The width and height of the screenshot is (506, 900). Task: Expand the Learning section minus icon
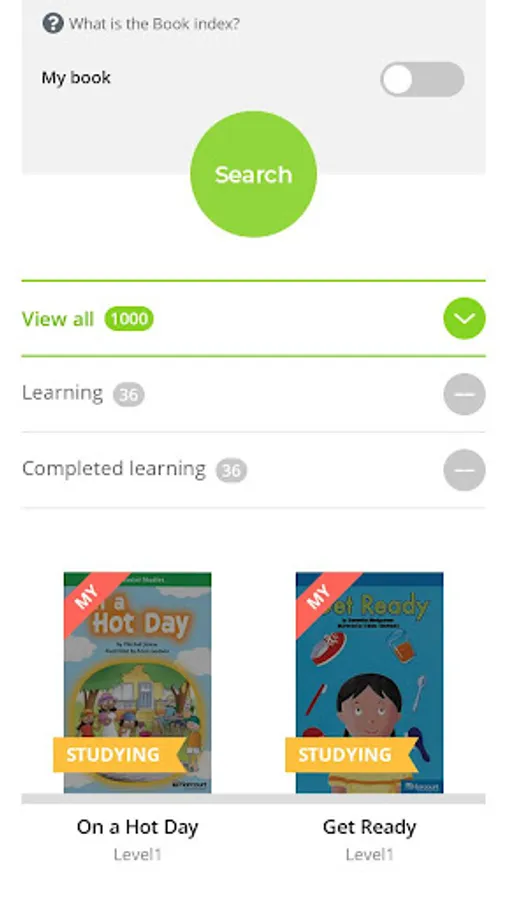(x=464, y=394)
